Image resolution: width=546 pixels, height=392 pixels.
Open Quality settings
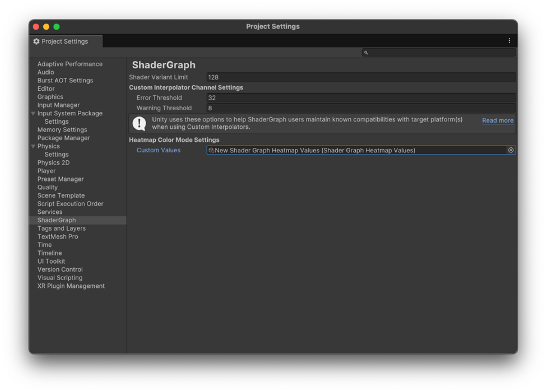click(48, 187)
